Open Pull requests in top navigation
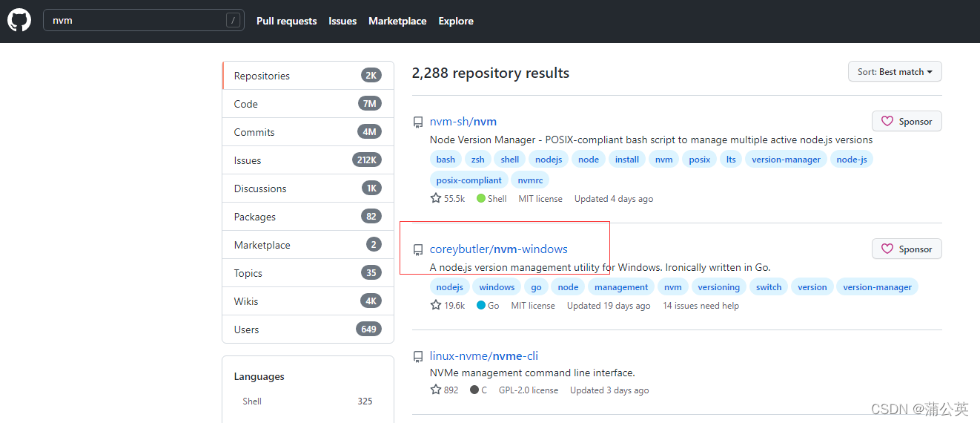 (x=286, y=21)
